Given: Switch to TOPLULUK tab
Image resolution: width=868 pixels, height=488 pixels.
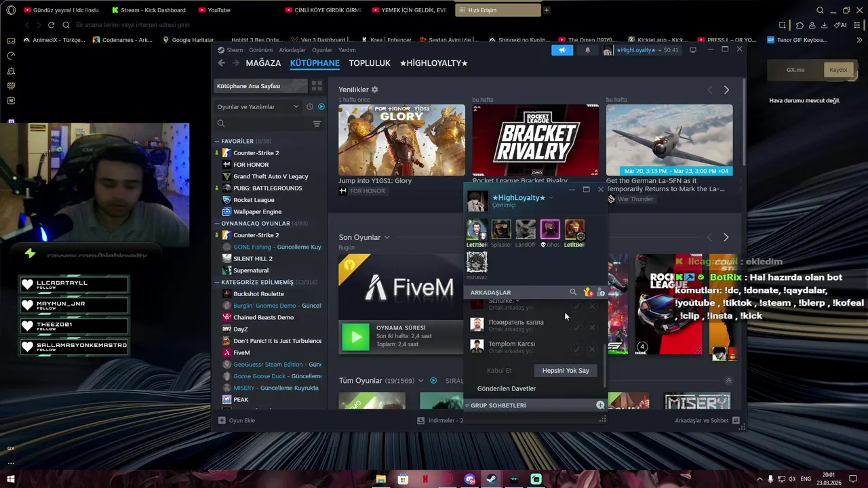Looking at the screenshot, I should point(370,63).
